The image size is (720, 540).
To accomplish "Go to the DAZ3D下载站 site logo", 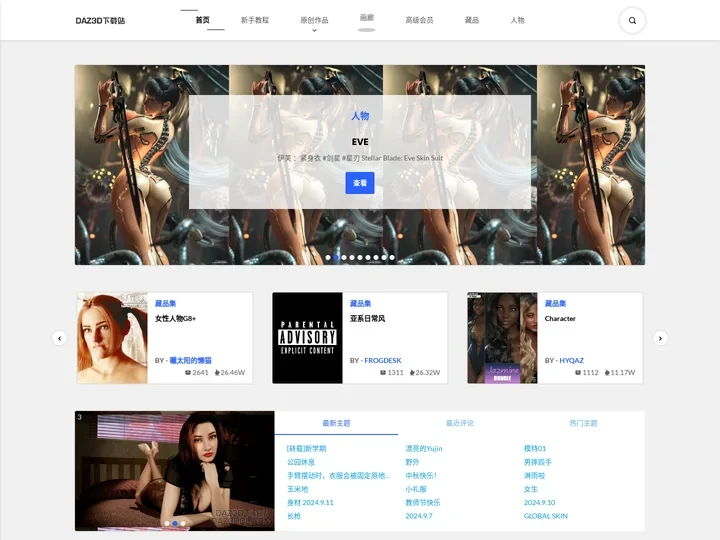I will point(100,21).
